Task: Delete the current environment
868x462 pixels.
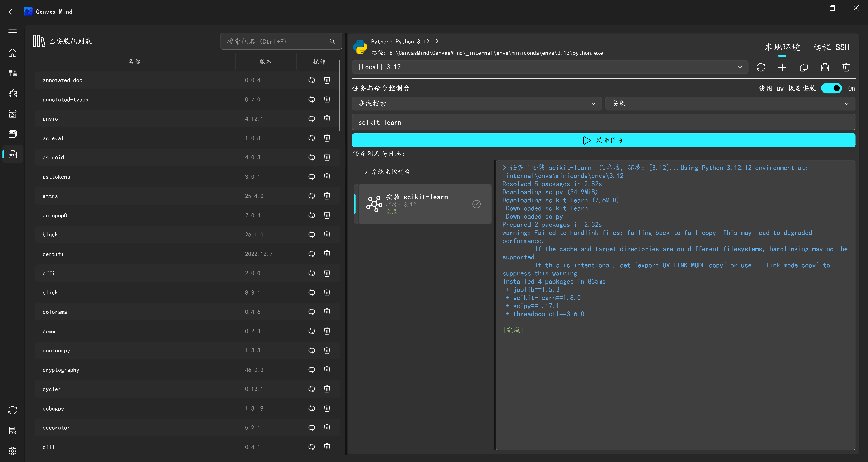Action: [846, 67]
